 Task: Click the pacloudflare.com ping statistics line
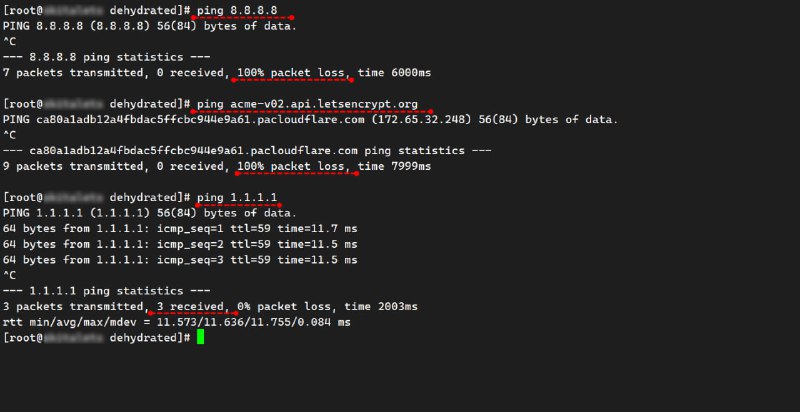247,151
